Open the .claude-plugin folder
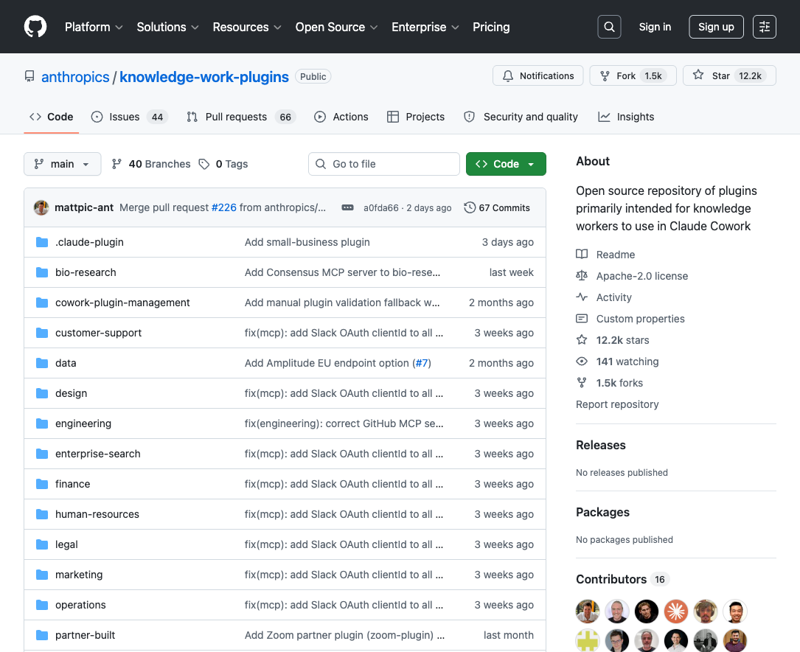 click(x=89, y=242)
